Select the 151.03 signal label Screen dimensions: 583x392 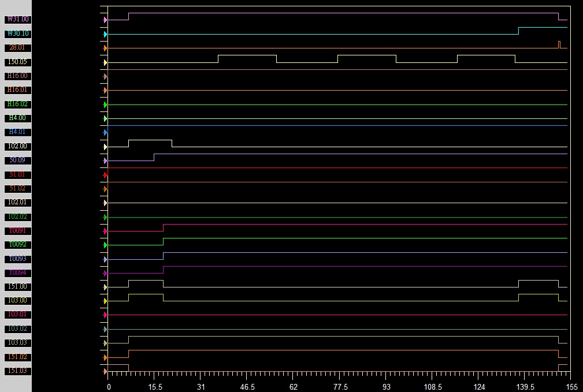click(x=18, y=371)
